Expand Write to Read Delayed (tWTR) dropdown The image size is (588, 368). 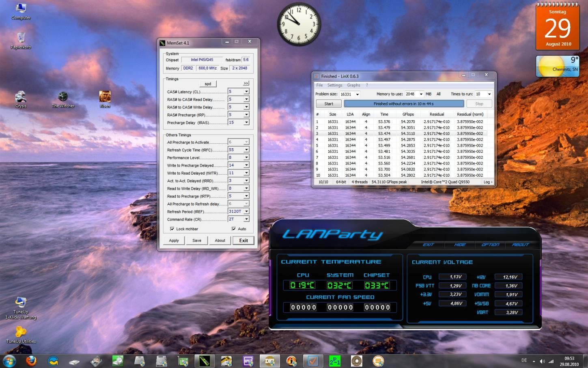pyautogui.click(x=246, y=173)
